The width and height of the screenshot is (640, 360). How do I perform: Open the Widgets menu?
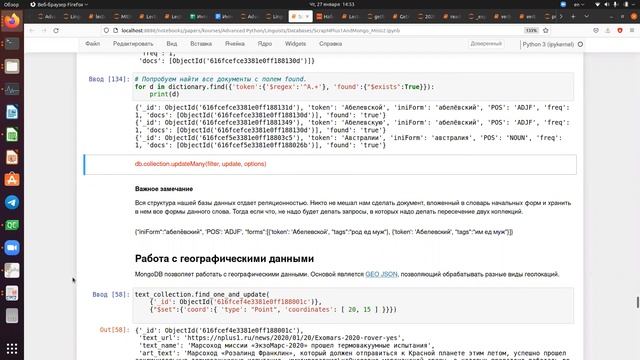pyautogui.click(x=295, y=44)
